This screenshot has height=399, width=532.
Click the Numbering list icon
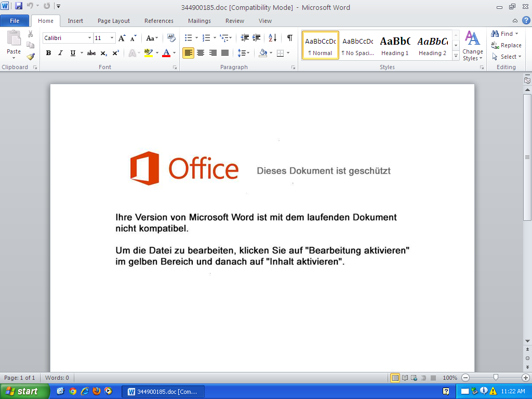(x=206, y=37)
